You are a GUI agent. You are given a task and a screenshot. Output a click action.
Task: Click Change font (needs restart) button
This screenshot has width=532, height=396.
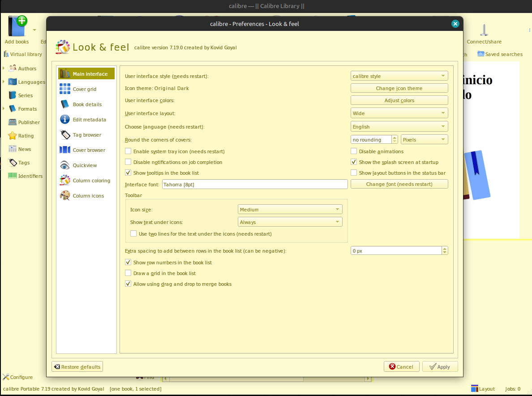click(399, 184)
